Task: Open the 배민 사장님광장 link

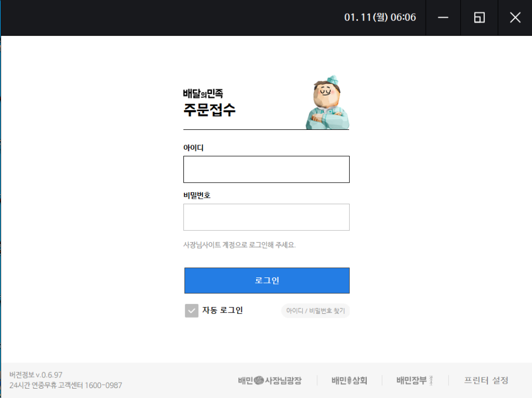Action: pos(270,380)
